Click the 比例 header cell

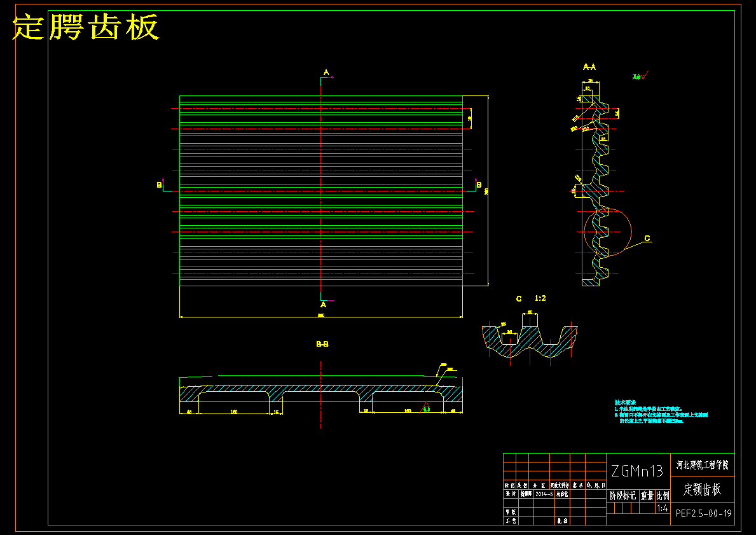(x=663, y=496)
